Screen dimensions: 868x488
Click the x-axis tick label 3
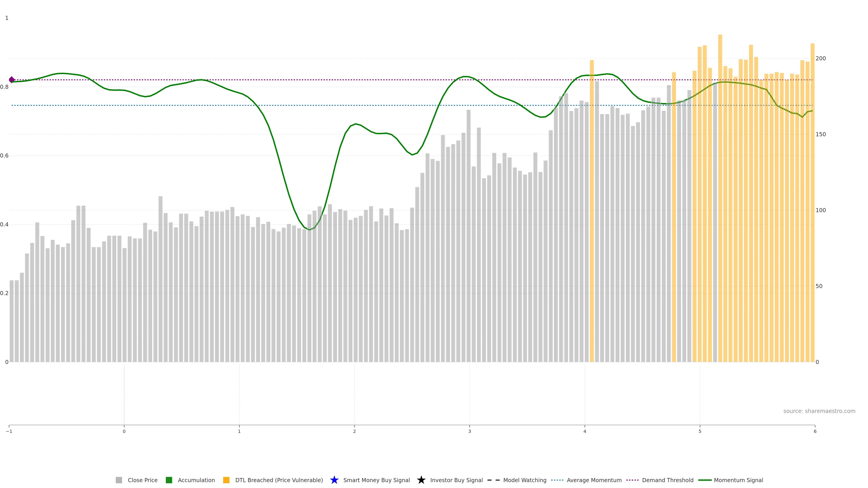point(469,432)
